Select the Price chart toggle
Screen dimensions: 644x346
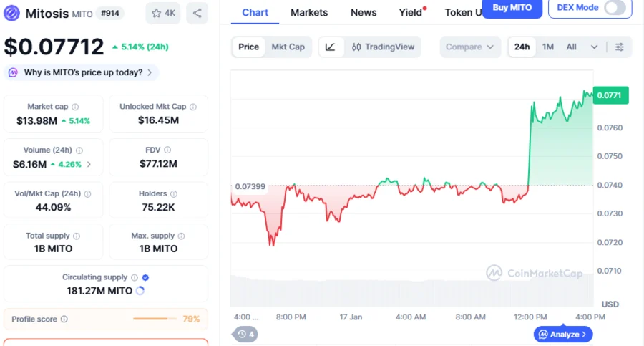pos(248,47)
